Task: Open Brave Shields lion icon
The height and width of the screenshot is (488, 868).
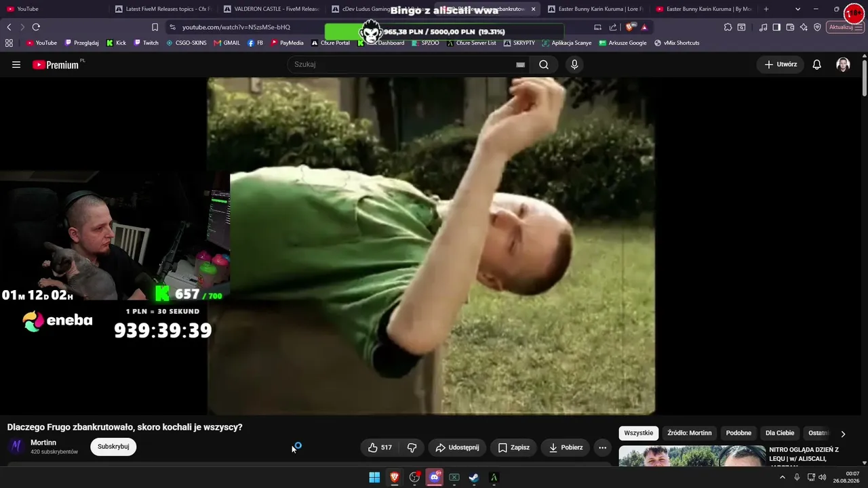Action: click(631, 27)
